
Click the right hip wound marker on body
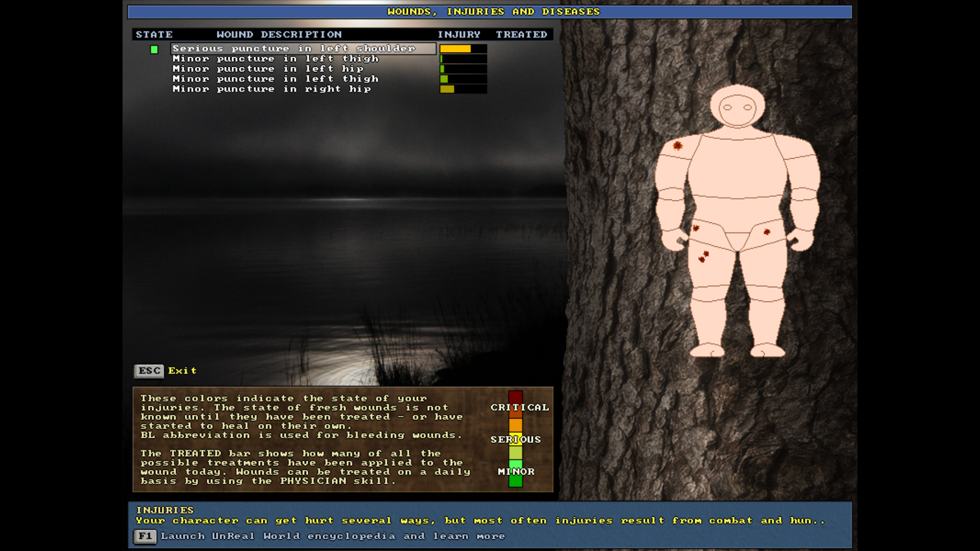pyautogui.click(x=767, y=232)
